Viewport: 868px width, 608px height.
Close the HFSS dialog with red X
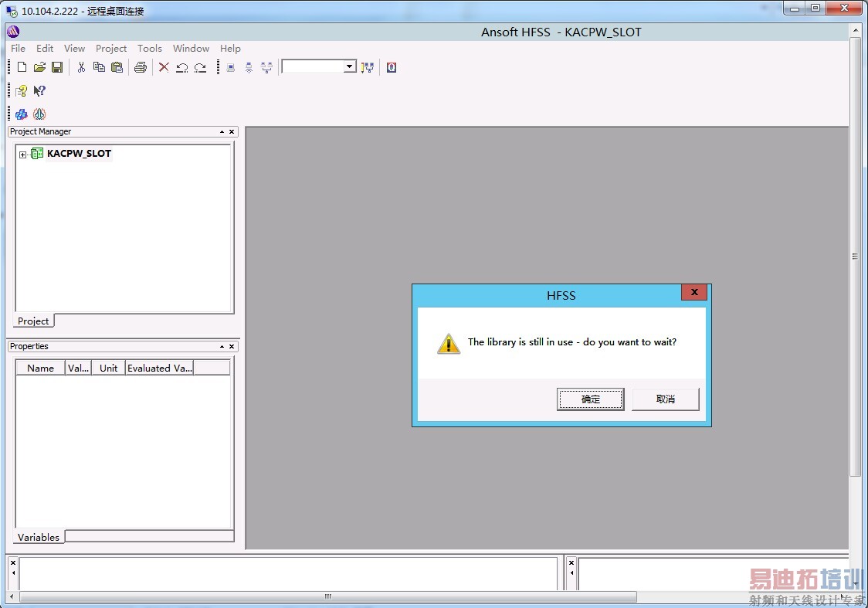[694, 292]
